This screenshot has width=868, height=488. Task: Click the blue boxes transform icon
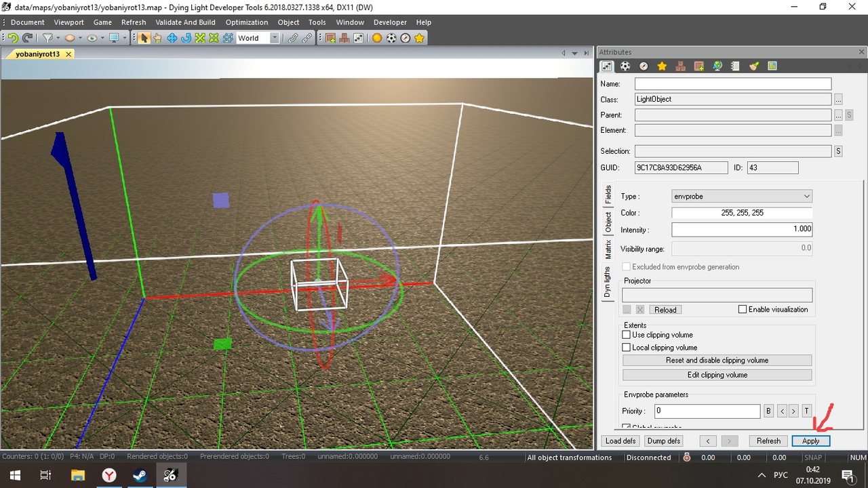pyautogui.click(x=229, y=38)
